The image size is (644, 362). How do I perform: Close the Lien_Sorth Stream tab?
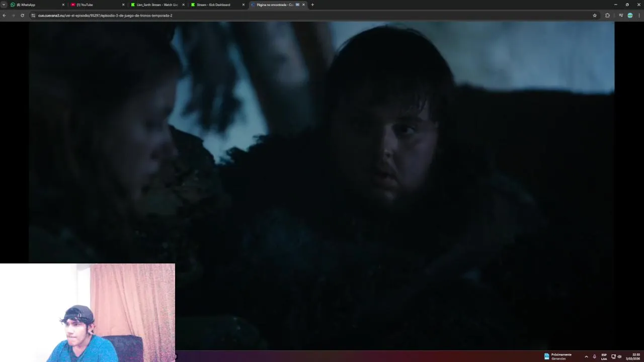(183, 5)
